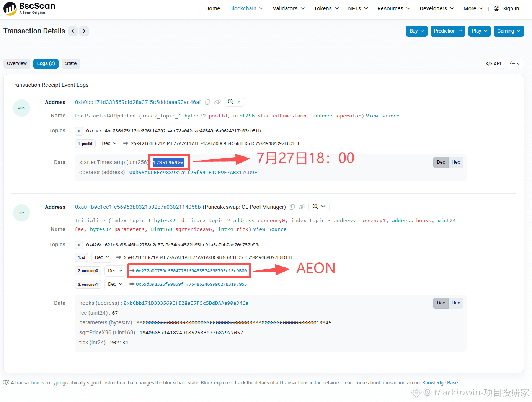Click log index 406 badge

pos(21,213)
